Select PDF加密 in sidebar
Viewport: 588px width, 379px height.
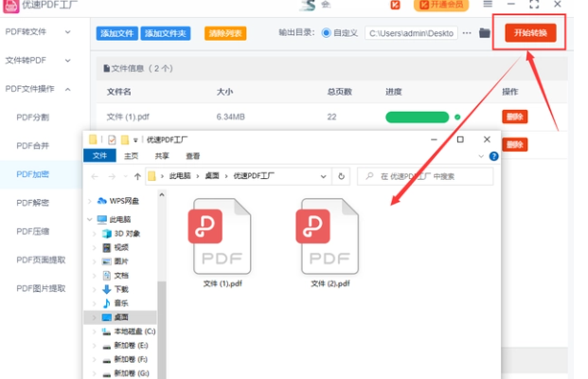32,174
